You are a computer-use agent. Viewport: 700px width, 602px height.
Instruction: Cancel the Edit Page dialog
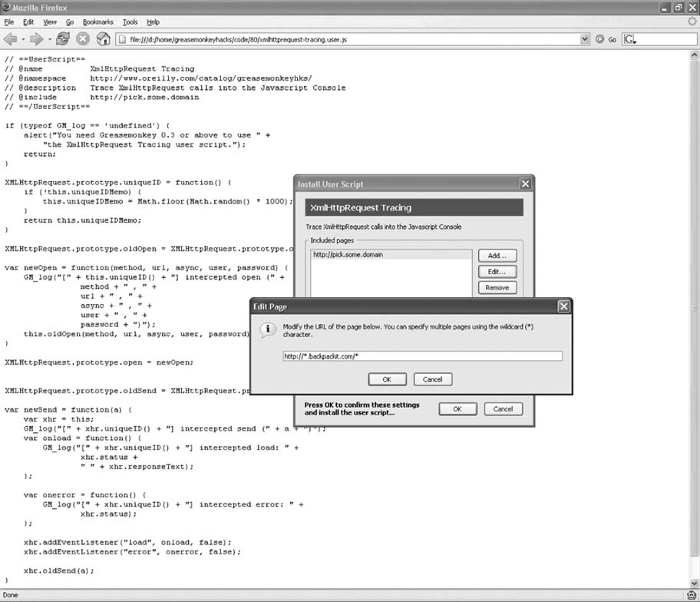(x=433, y=379)
